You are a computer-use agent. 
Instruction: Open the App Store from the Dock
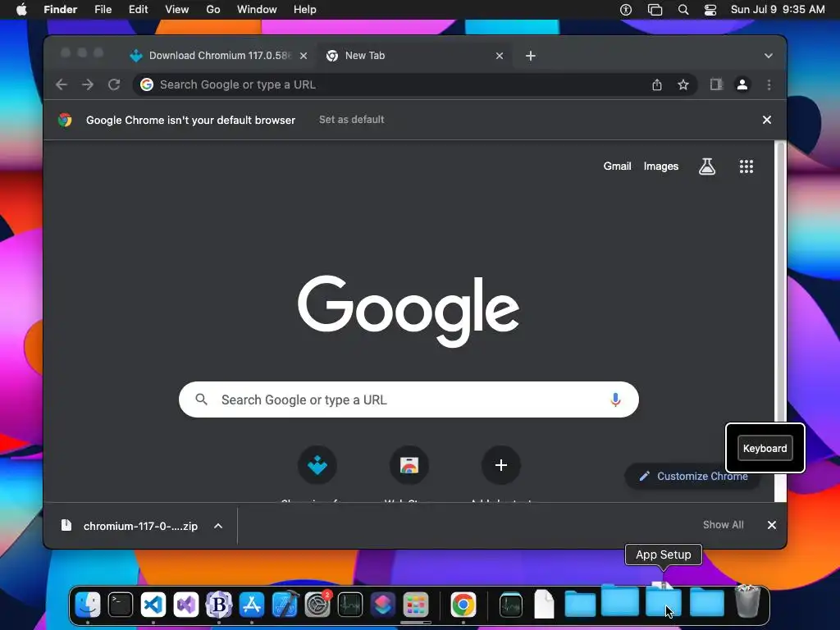click(x=252, y=605)
